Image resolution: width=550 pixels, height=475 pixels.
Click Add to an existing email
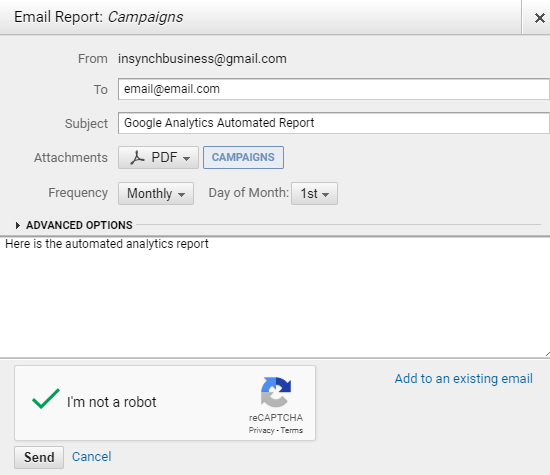click(463, 379)
